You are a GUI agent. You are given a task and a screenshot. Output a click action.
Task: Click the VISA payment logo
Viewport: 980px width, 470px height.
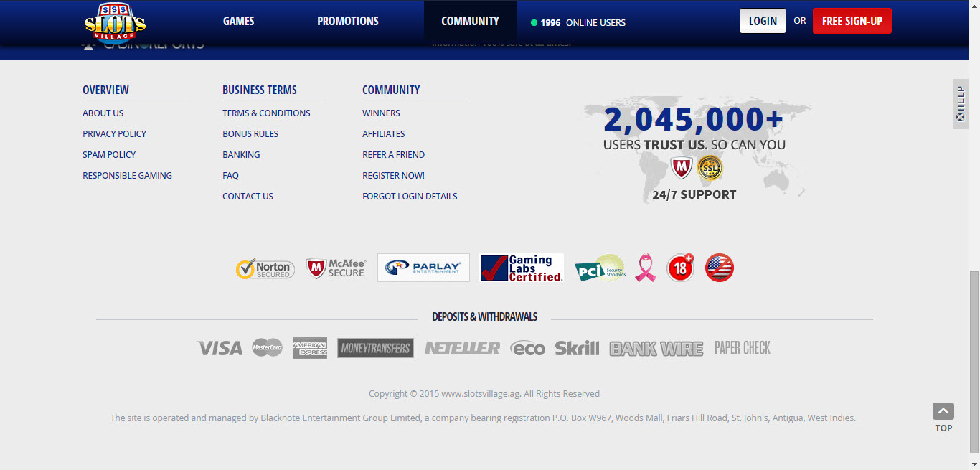pos(220,348)
